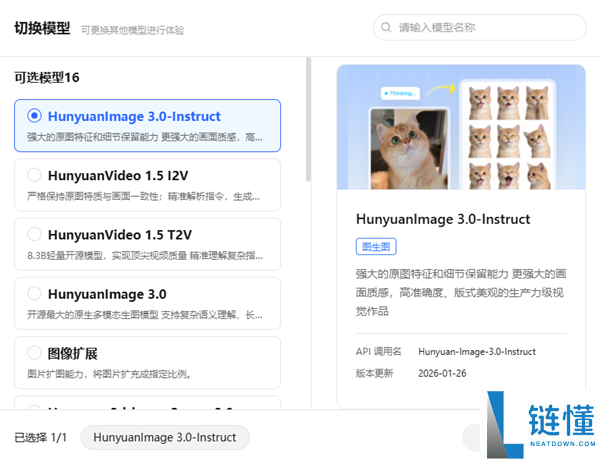This screenshot has height=460, width=600.
Task: Click description starting 8.3B轻量开源模型
Action: point(145,256)
